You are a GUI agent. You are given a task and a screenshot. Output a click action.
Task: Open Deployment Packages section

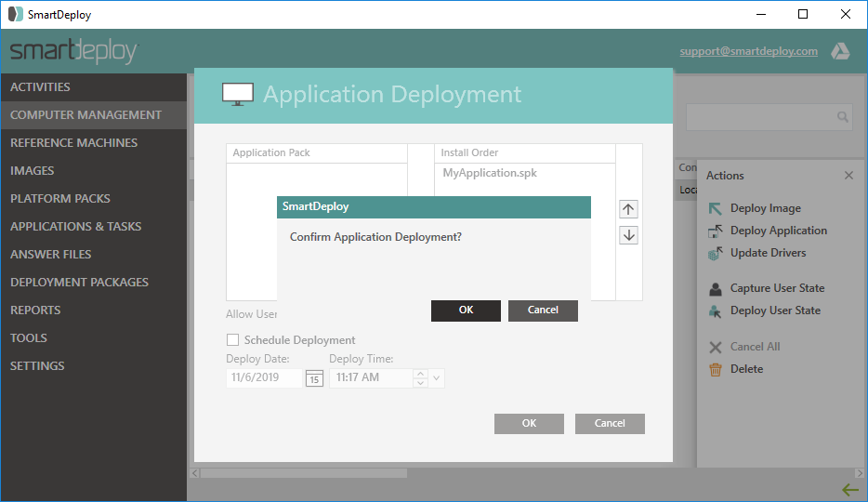coord(94,283)
